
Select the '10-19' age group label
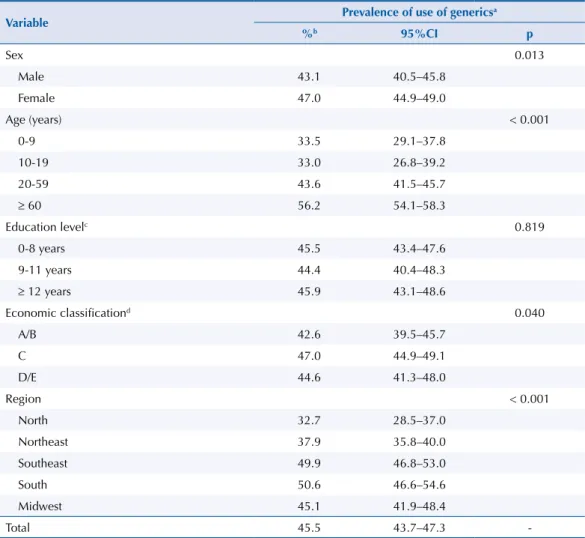pyautogui.click(x=33, y=163)
